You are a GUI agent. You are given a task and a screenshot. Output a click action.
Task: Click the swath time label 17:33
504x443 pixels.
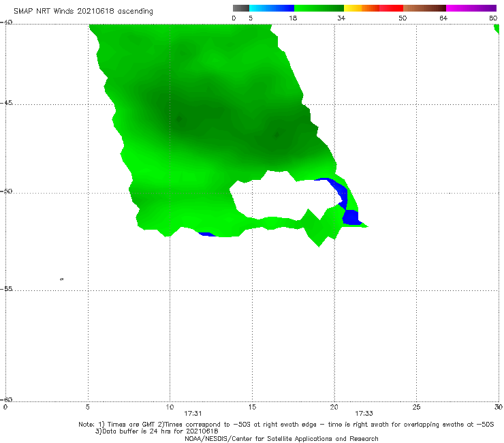click(364, 414)
